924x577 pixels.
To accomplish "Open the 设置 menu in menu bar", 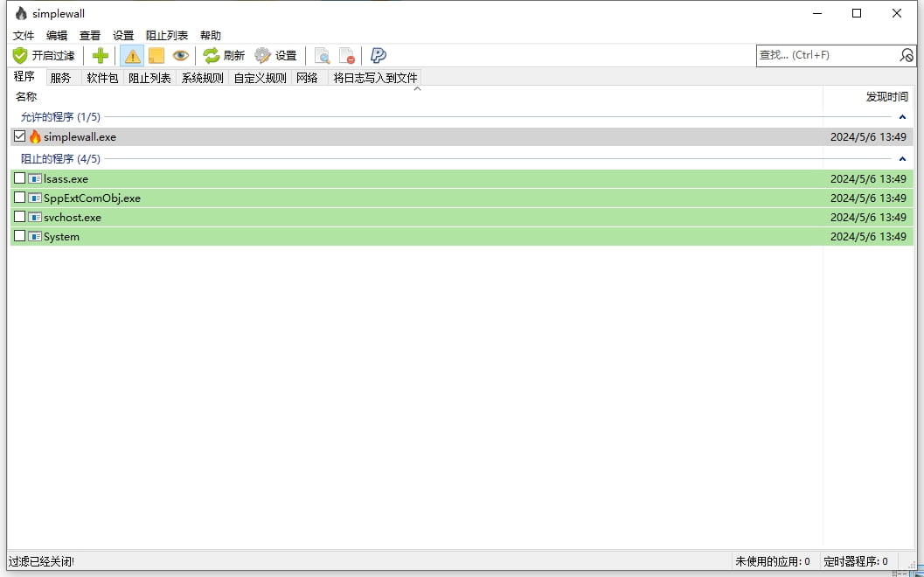I will pos(123,35).
